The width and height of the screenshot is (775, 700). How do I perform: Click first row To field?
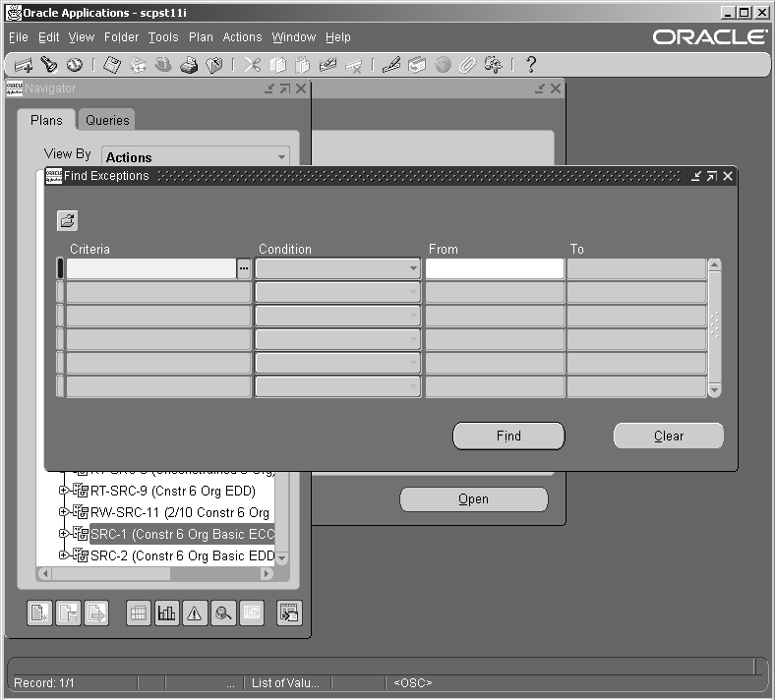click(x=636, y=268)
